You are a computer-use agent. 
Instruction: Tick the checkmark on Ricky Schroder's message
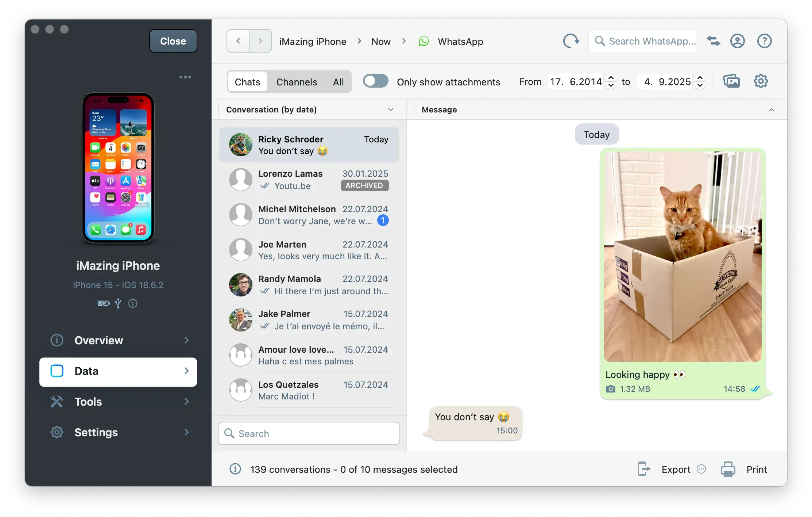[755, 389]
